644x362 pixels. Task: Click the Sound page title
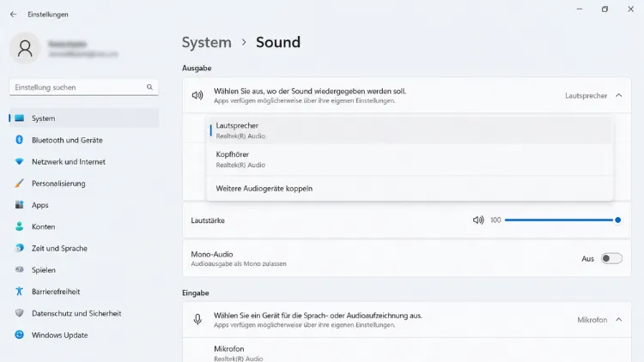[x=278, y=42]
